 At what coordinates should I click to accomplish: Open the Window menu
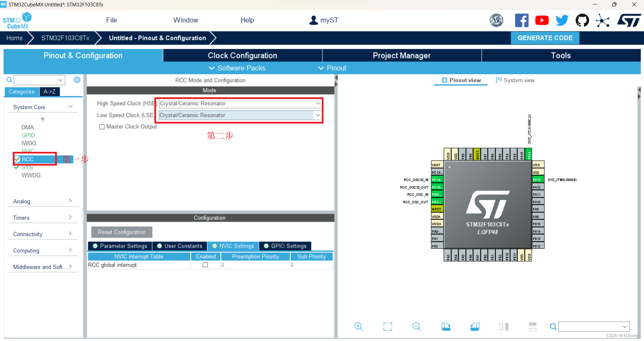(186, 20)
